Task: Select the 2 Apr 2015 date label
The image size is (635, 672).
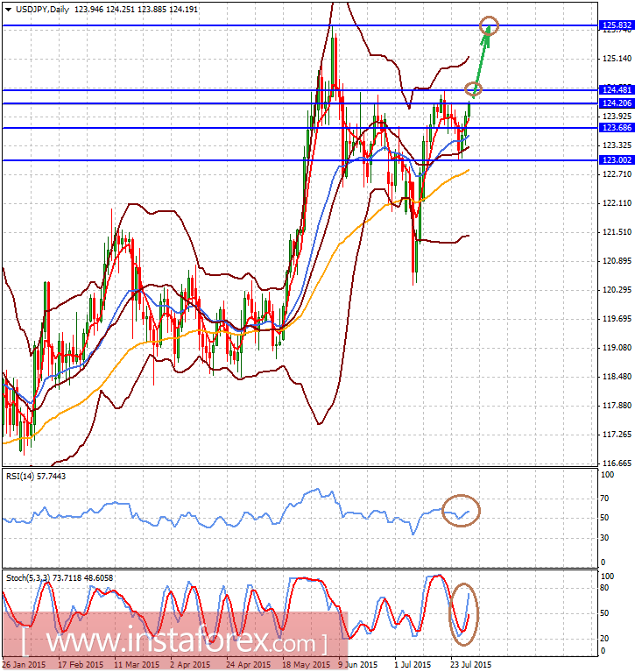Action: [190, 664]
